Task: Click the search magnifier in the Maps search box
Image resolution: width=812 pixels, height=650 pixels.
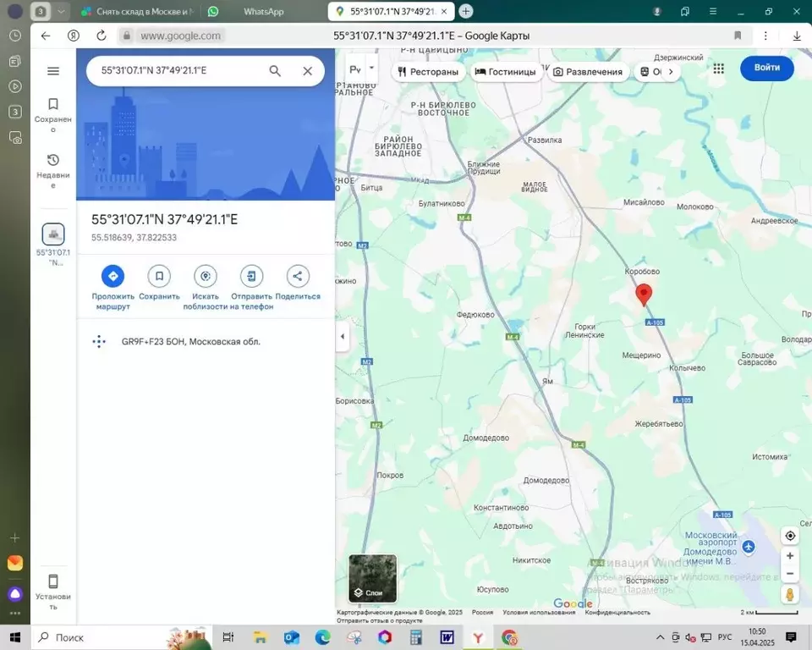Action: coord(275,71)
